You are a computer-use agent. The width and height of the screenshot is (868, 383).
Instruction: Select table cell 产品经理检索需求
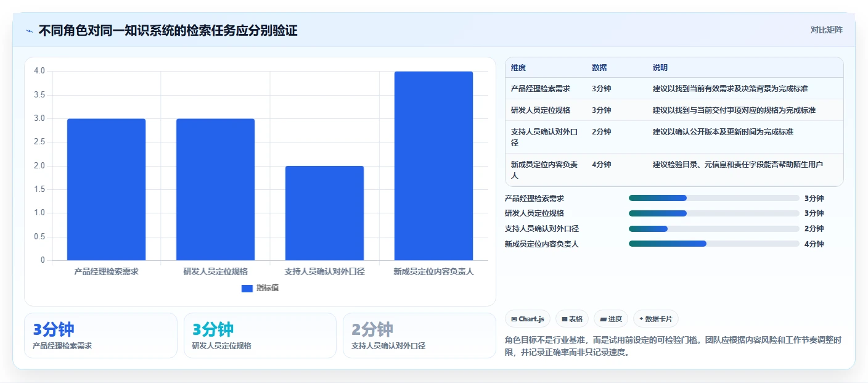pos(541,89)
